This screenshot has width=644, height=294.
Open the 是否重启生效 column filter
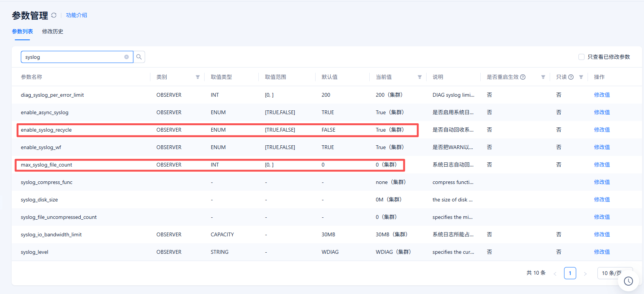coord(543,77)
